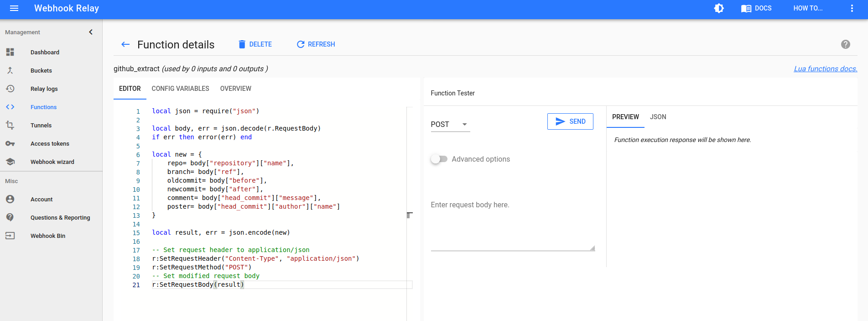The width and height of the screenshot is (868, 321).
Task: Click the REFRESH button
Action: [316, 44]
